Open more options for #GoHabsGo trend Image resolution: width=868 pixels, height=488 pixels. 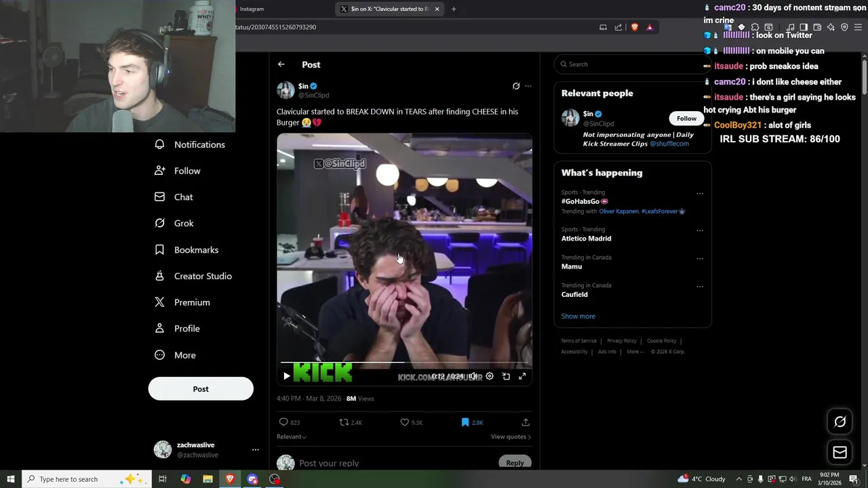pos(700,193)
